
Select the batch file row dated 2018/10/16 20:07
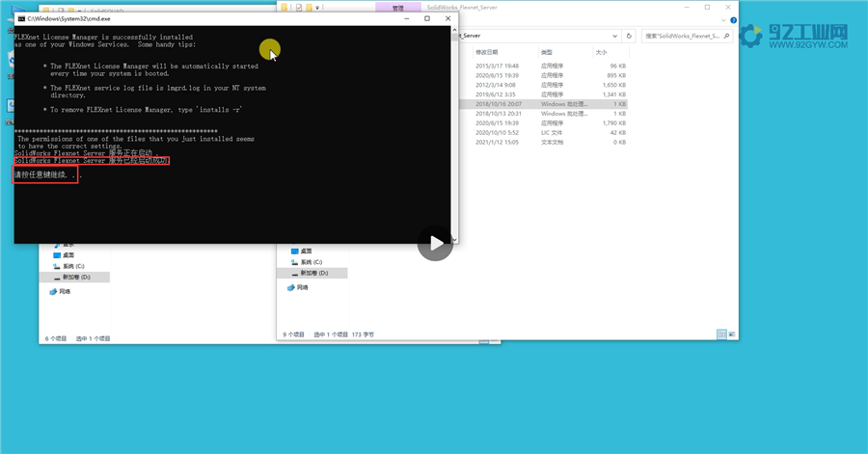pos(544,104)
